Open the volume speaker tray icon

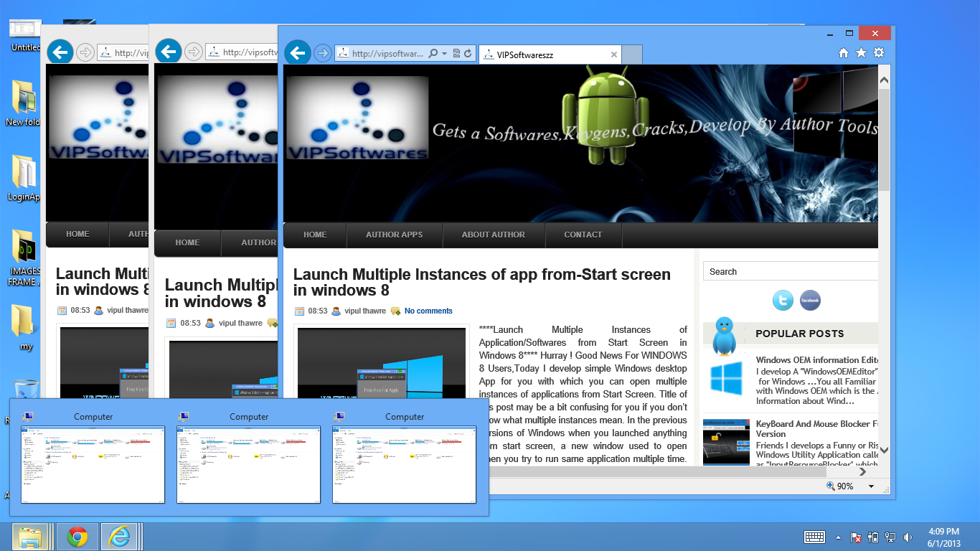pyautogui.click(x=908, y=537)
